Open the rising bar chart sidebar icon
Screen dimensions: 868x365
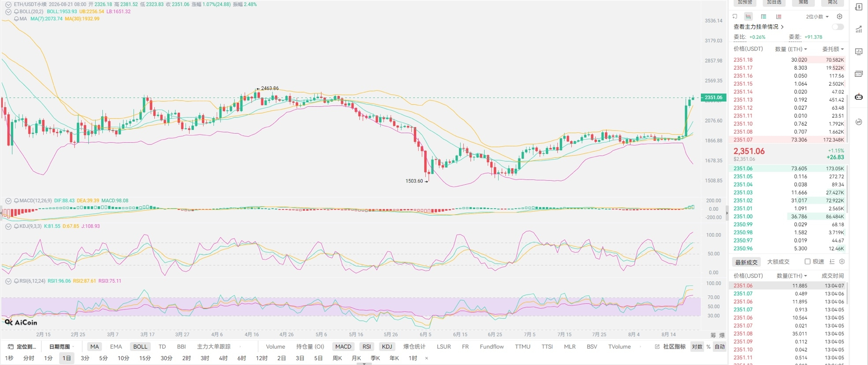[x=859, y=30]
